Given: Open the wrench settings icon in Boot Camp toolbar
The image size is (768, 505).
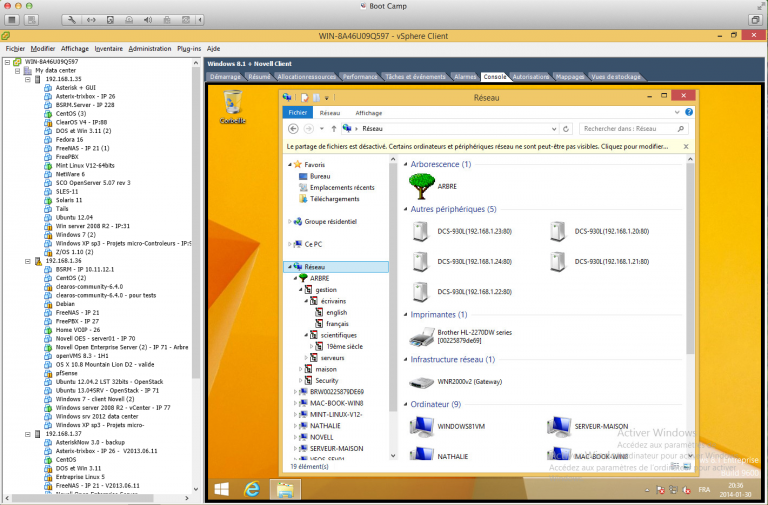Looking at the screenshot, I should pyautogui.click(x=72, y=20).
